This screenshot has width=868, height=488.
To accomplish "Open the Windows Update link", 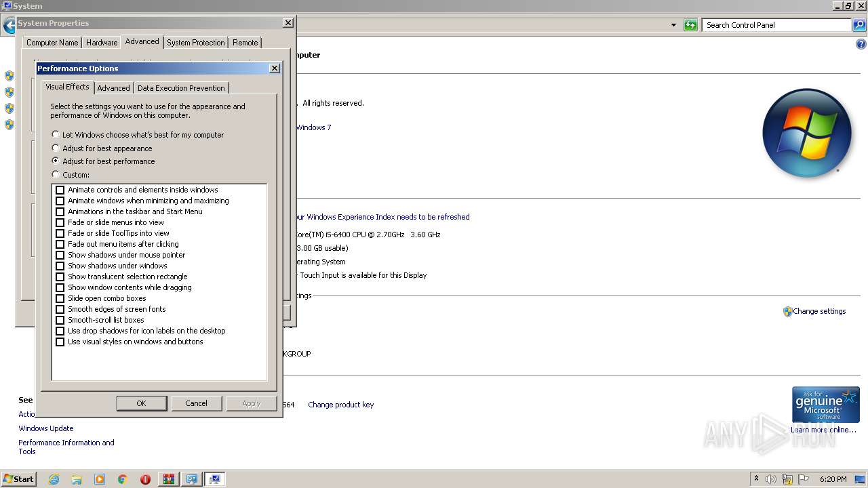I will point(45,428).
